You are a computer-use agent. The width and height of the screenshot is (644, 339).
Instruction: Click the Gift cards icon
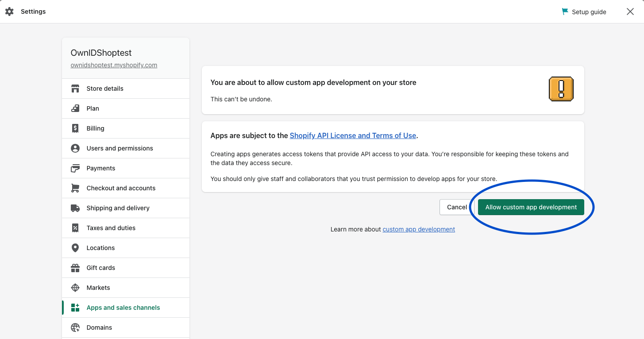pyautogui.click(x=75, y=267)
